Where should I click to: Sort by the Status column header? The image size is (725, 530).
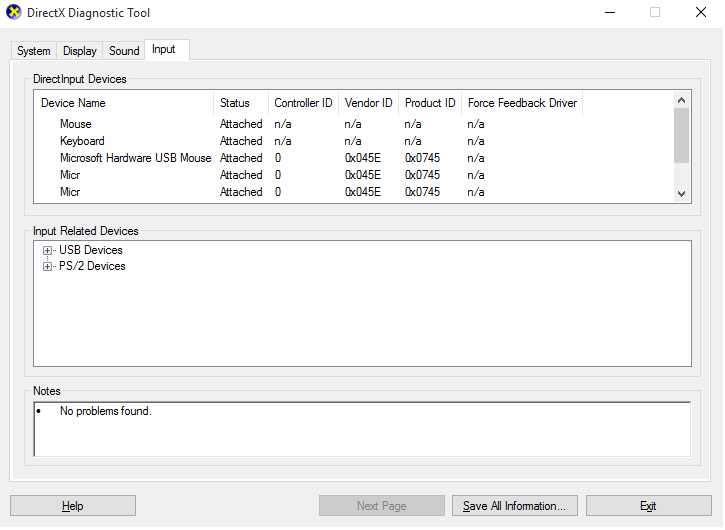240,103
